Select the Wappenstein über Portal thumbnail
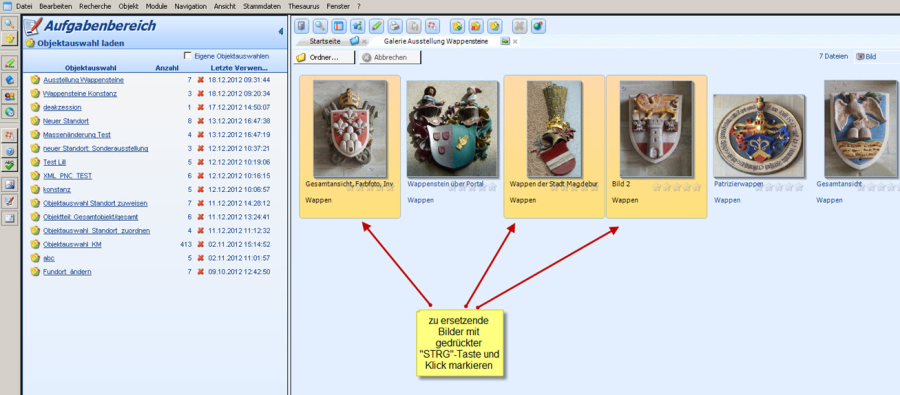The image size is (900, 395). [x=452, y=128]
